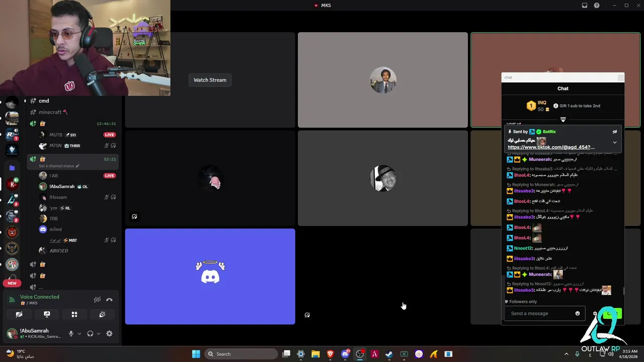Click the suited man video tile avatar

pyautogui.click(x=383, y=80)
